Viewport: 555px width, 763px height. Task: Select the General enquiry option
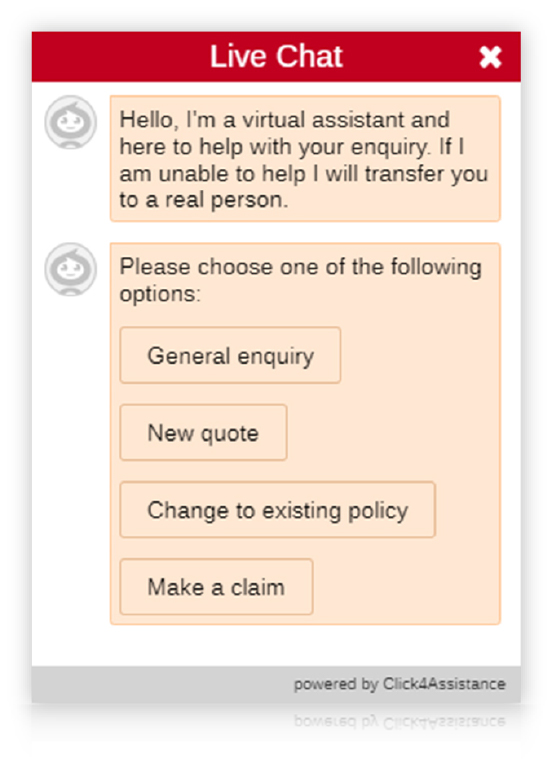click(x=230, y=355)
